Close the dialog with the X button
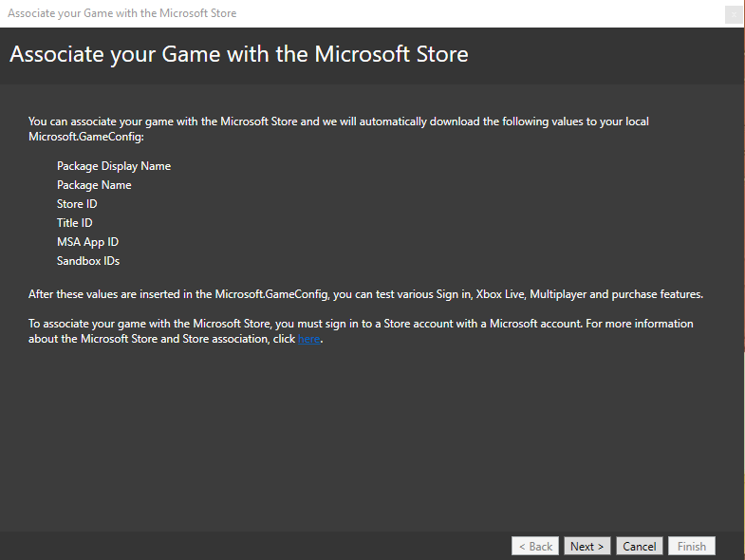 coord(733,14)
